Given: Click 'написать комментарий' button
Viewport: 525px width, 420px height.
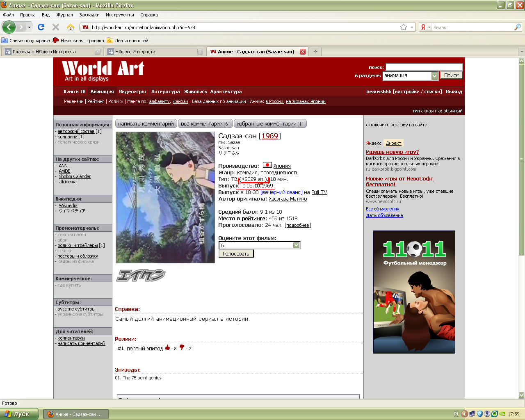Looking at the screenshot, I should click(x=146, y=123).
